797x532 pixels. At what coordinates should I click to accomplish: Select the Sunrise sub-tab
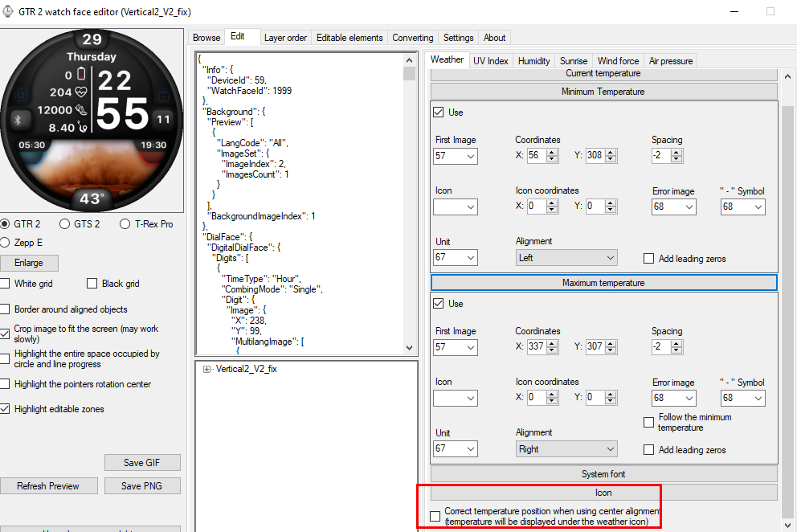(574, 61)
